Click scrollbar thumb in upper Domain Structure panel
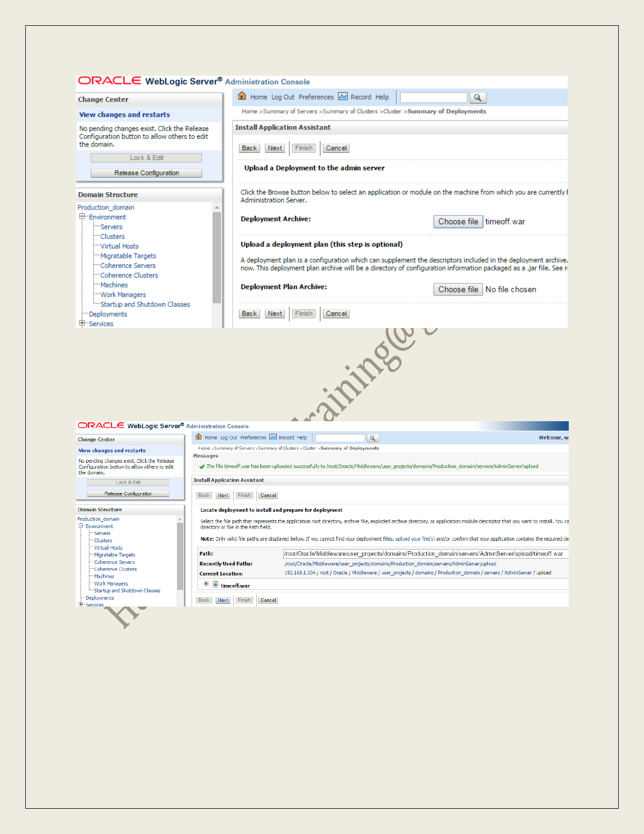Viewport: 644px width, 834px height. pyautogui.click(x=217, y=257)
